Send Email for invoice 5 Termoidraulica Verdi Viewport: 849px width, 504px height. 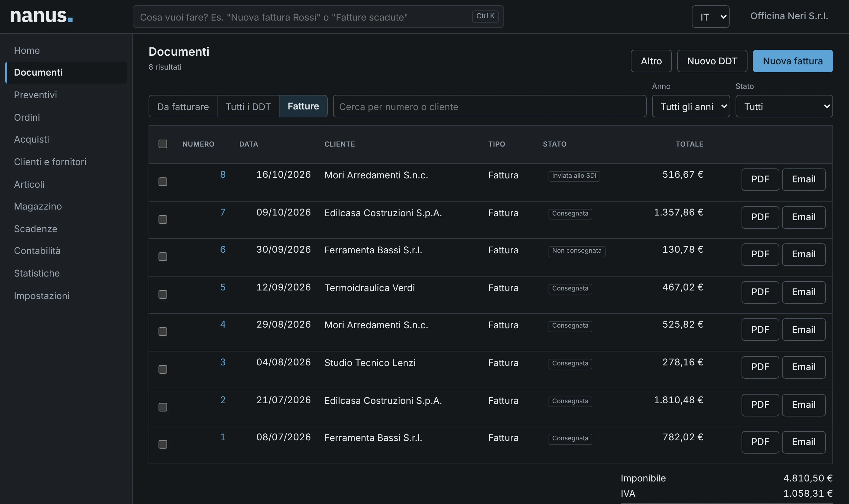click(804, 292)
